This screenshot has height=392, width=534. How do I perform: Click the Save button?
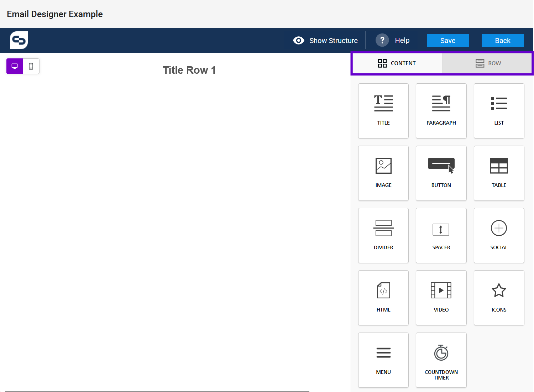pyautogui.click(x=448, y=41)
